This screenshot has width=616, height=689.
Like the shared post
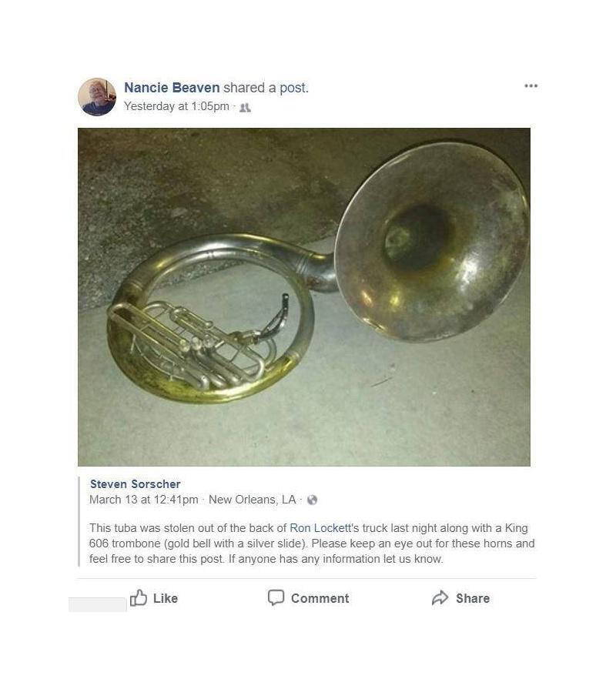pyautogui.click(x=166, y=598)
